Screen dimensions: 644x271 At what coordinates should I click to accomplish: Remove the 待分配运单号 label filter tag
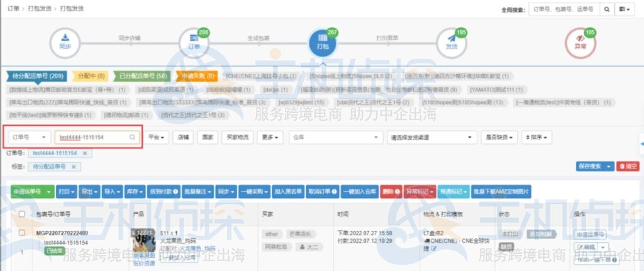click(74, 167)
